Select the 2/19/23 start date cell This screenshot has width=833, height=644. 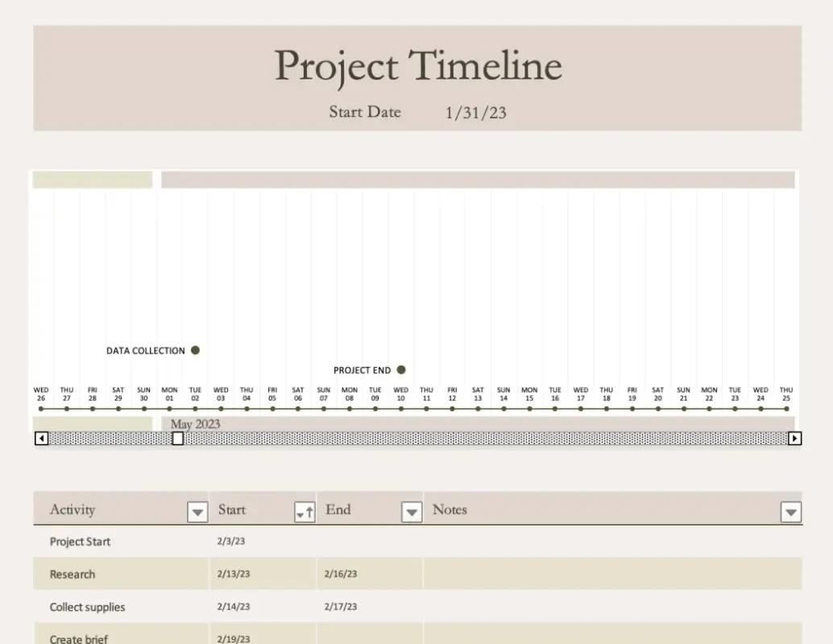click(263, 634)
